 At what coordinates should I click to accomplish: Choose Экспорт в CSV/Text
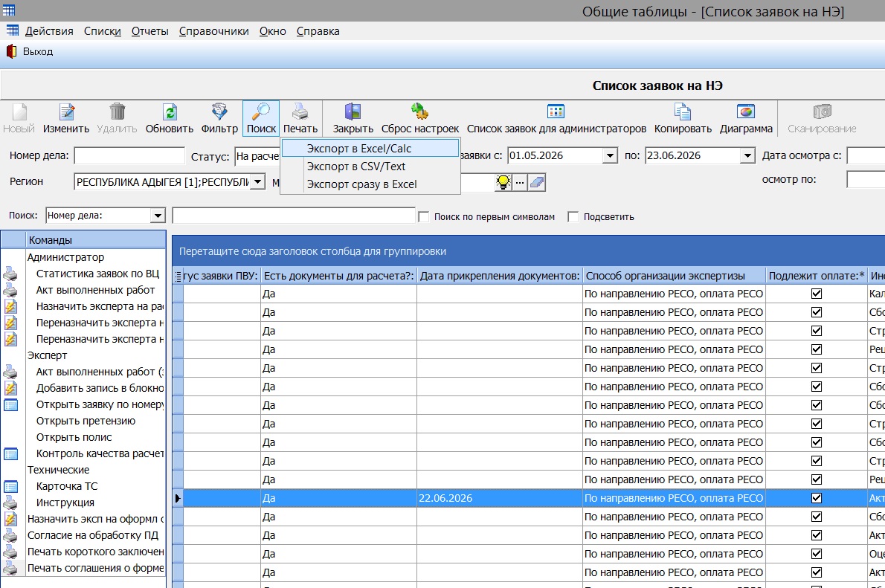pos(370,167)
